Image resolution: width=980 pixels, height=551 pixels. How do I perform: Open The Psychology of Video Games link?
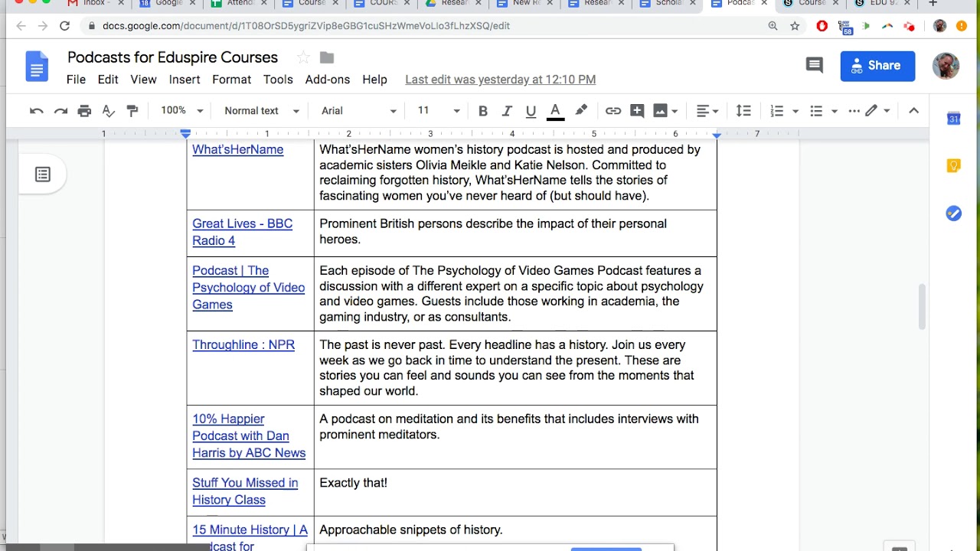pos(249,288)
